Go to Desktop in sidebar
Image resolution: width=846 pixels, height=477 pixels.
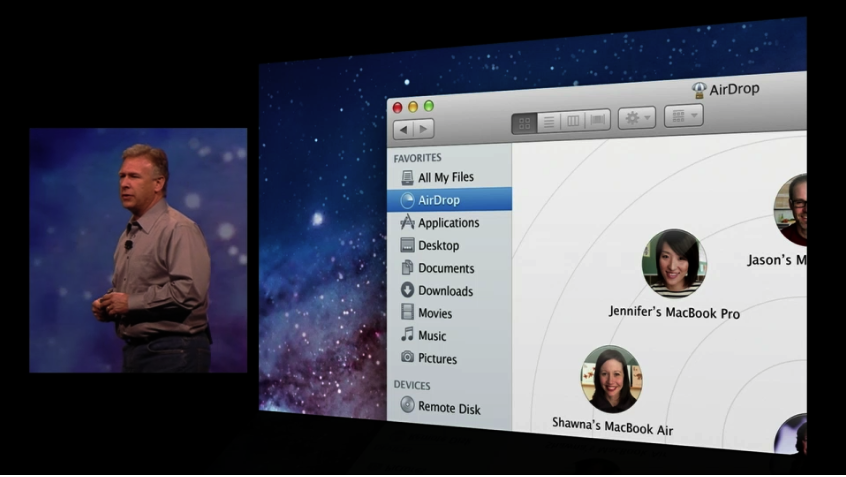tap(449, 246)
